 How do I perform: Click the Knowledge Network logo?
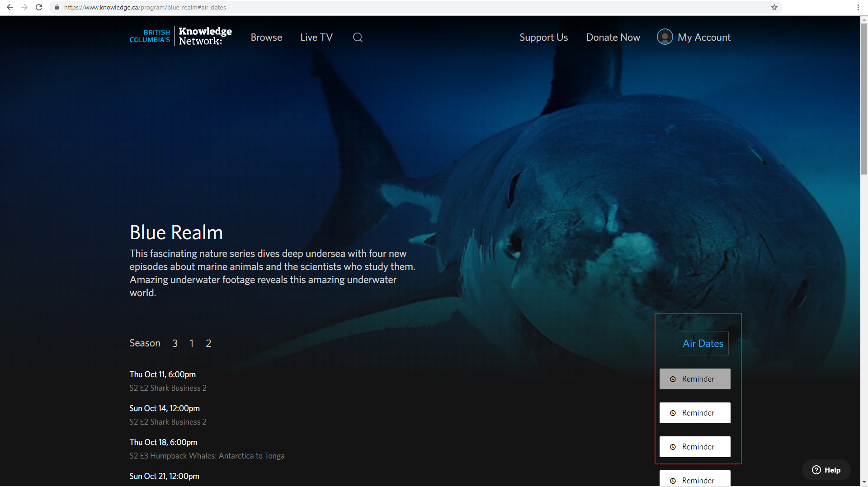click(x=181, y=36)
